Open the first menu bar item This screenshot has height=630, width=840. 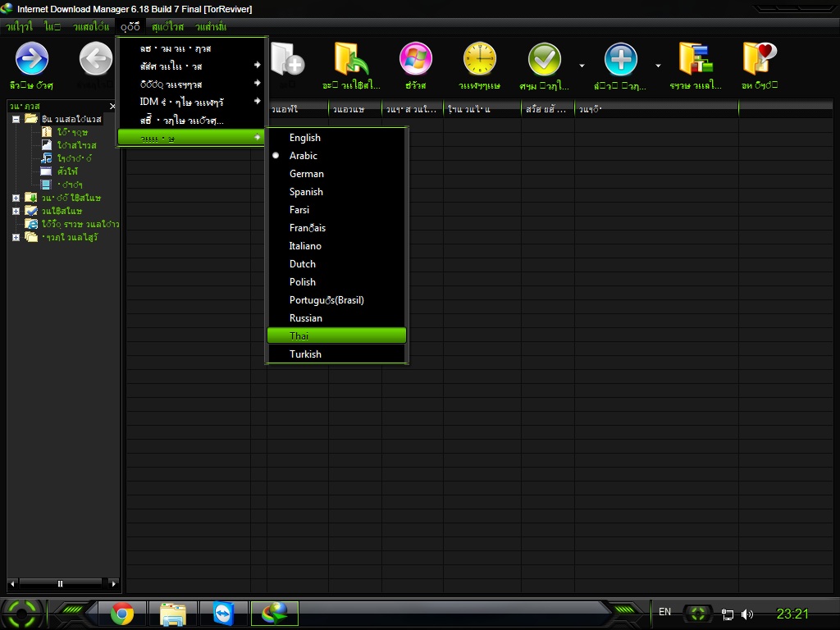coord(20,26)
